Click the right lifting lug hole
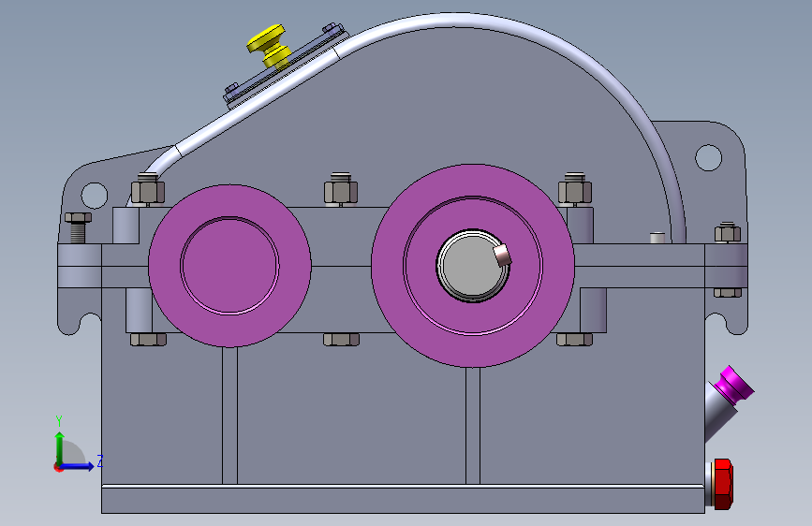 [708, 157]
